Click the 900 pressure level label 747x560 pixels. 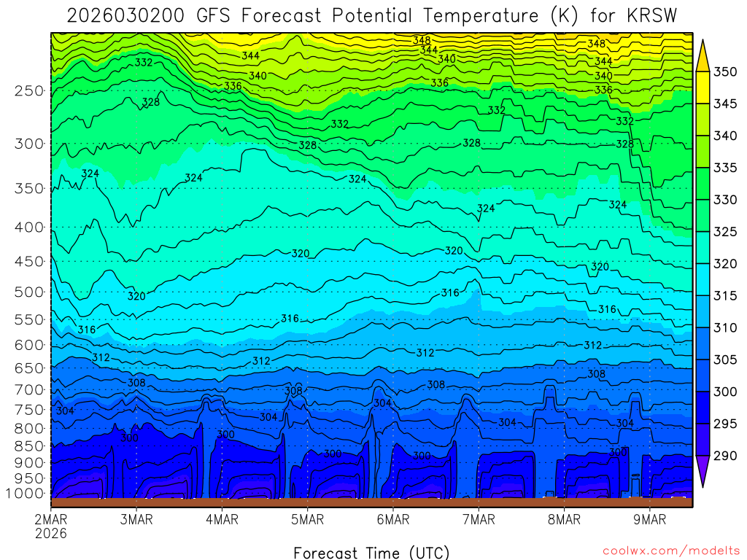pos(29,462)
